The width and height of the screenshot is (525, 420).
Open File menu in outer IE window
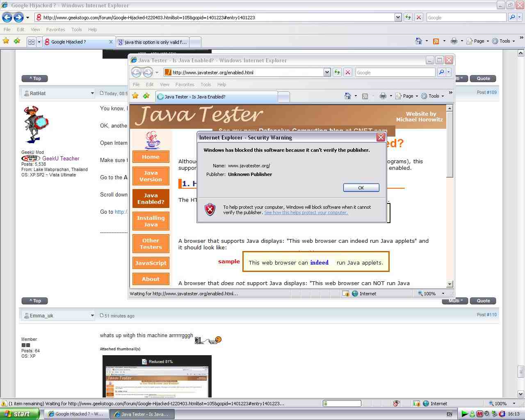(x=7, y=30)
